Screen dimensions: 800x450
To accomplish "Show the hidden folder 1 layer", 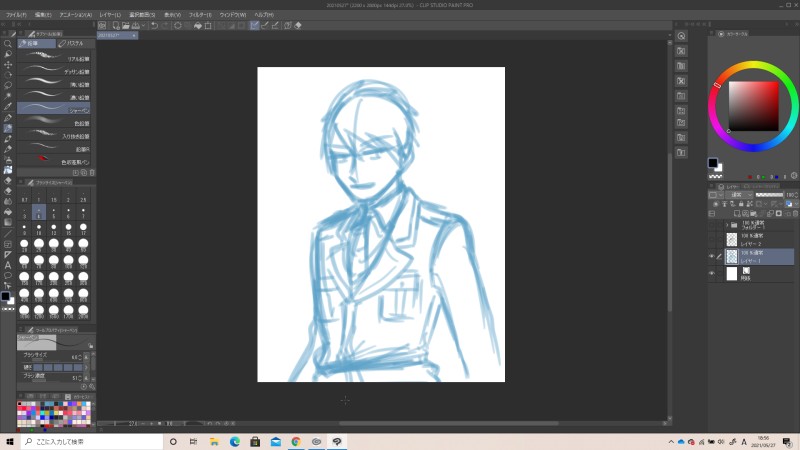I will 712,225.
